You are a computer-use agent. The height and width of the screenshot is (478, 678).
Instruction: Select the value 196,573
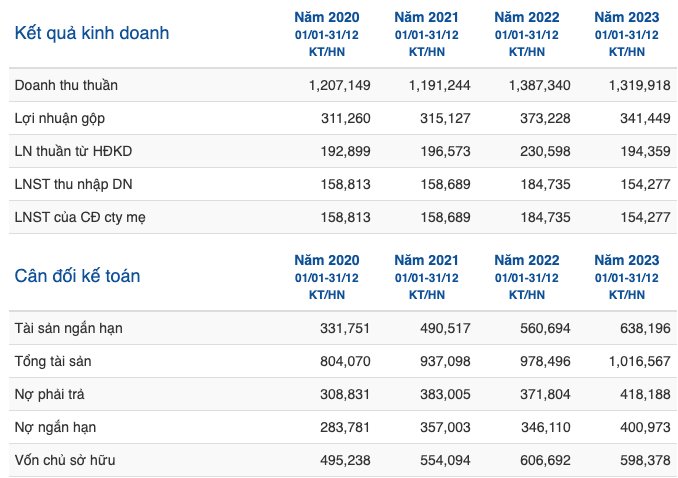[445, 151]
